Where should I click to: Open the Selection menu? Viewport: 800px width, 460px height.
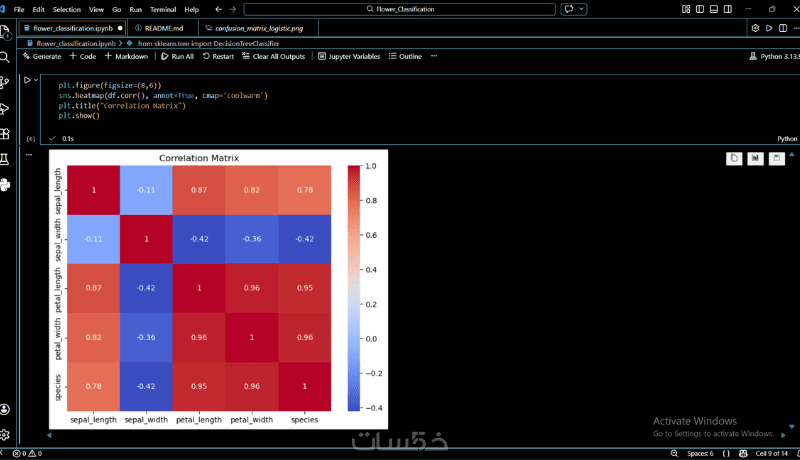(x=67, y=9)
